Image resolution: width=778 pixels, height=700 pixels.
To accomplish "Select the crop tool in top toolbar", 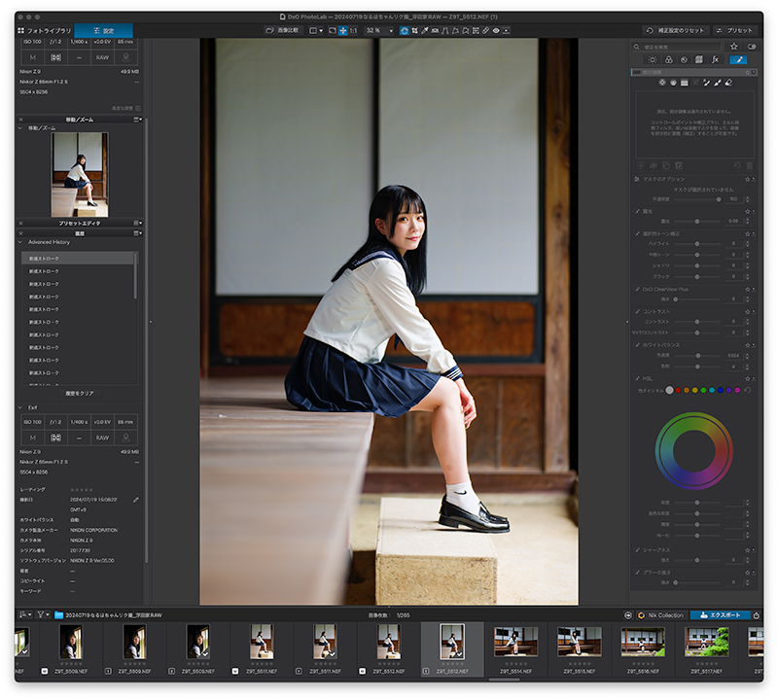I will click(414, 30).
